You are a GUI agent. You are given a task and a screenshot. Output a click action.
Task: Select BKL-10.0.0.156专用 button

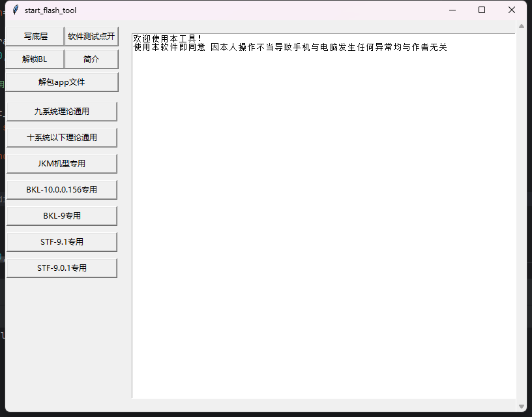pyautogui.click(x=62, y=189)
